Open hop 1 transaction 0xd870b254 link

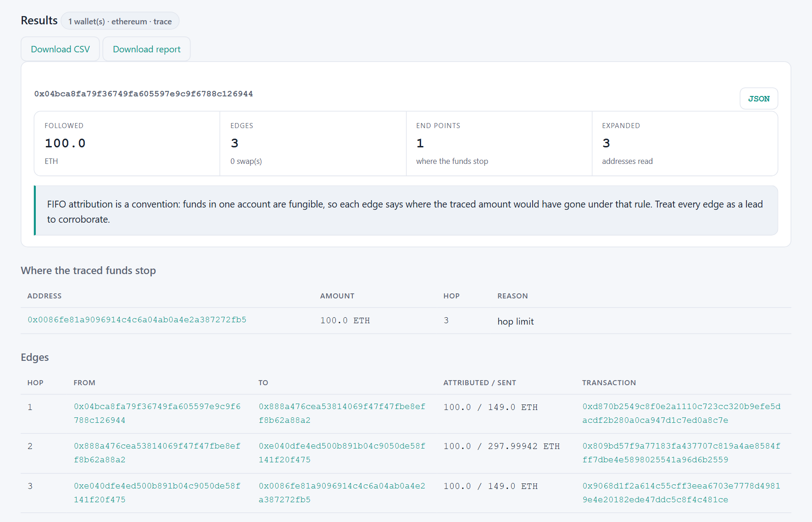[681, 413]
